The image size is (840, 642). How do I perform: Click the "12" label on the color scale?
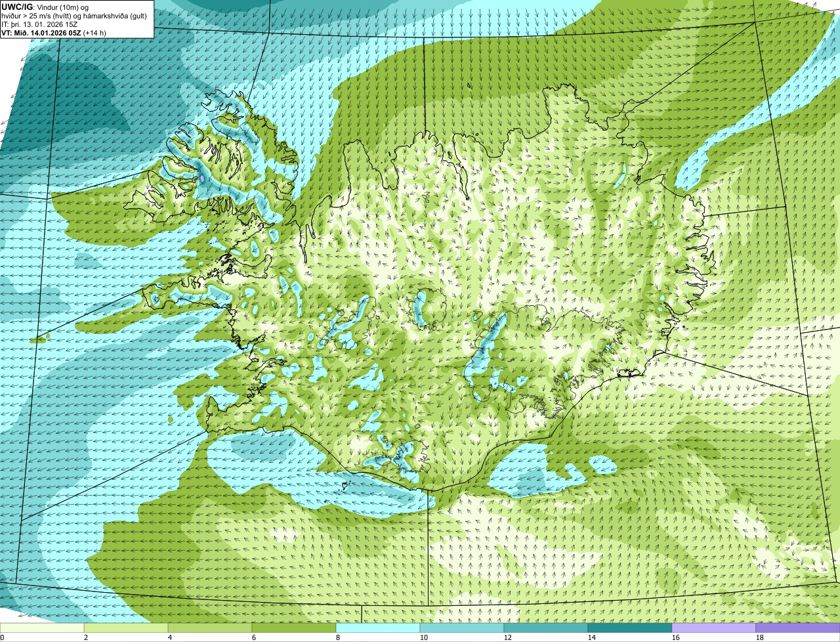point(508,637)
